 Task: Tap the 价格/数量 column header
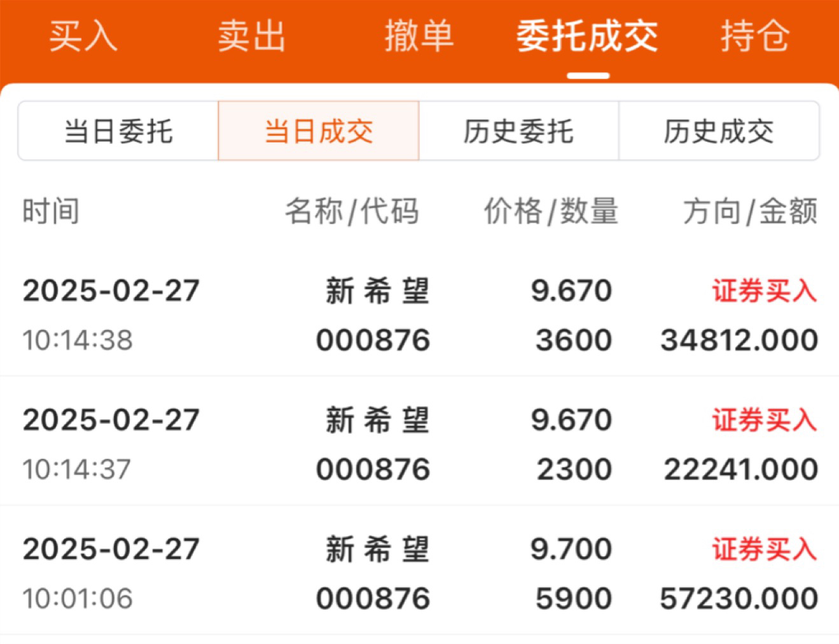pyautogui.click(x=551, y=211)
